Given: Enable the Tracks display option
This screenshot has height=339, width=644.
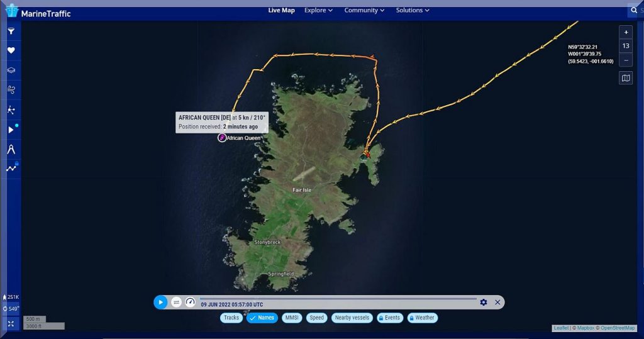Looking at the screenshot, I should (x=231, y=318).
